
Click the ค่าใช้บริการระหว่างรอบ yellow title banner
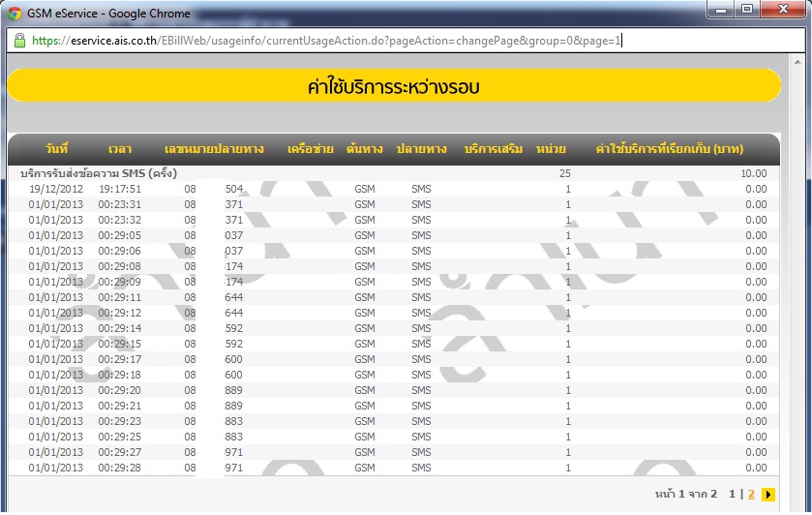(394, 85)
